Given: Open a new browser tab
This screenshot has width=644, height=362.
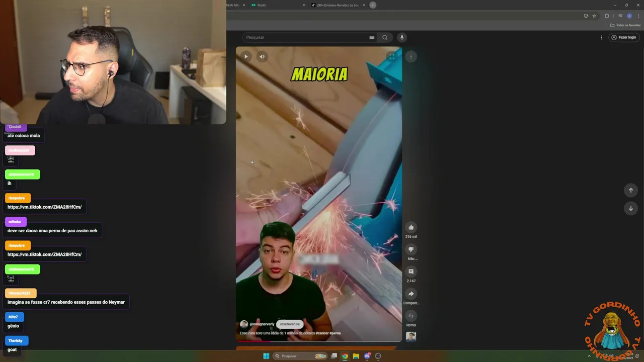Looking at the screenshot, I should click(373, 5).
